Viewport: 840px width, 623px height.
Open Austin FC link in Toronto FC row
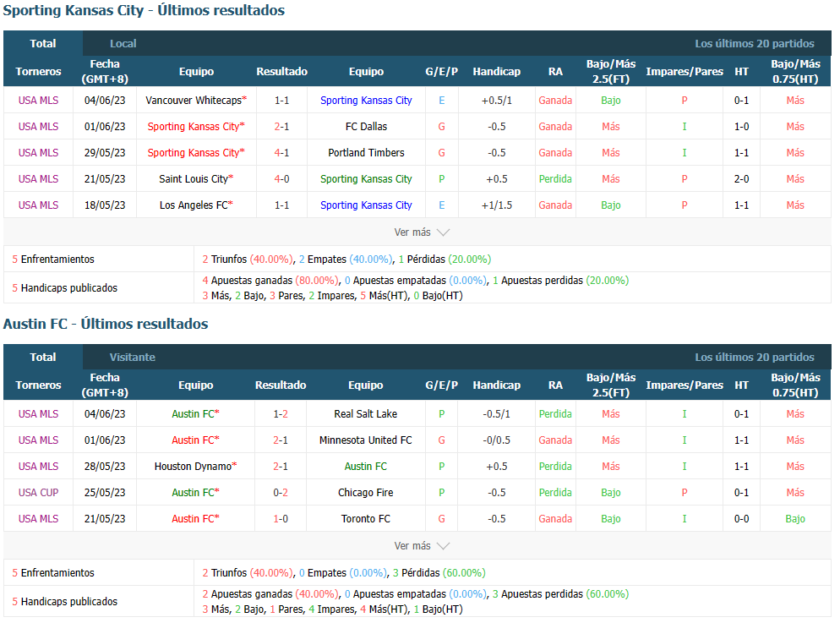pos(195,518)
